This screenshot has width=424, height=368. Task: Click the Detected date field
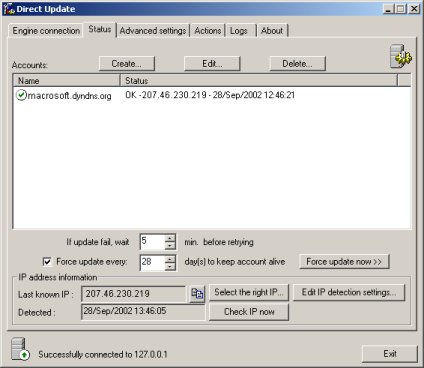[143, 312]
